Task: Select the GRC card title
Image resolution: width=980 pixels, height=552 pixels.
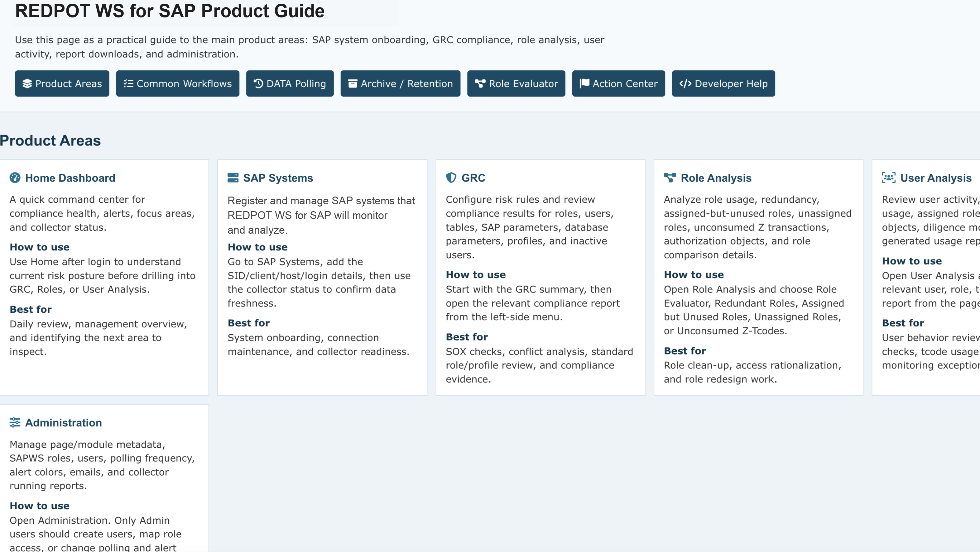Action: click(x=473, y=178)
